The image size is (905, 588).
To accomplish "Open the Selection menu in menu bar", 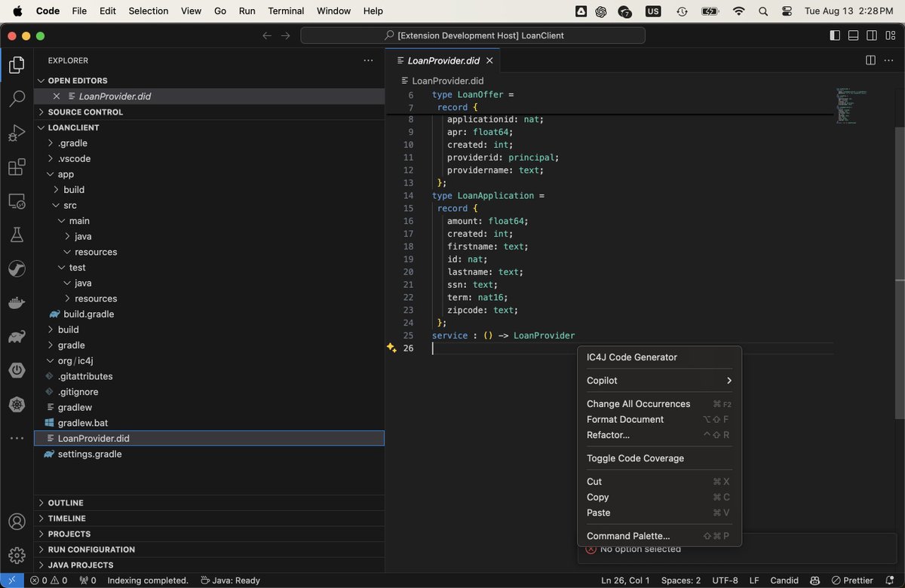I will coord(149,11).
